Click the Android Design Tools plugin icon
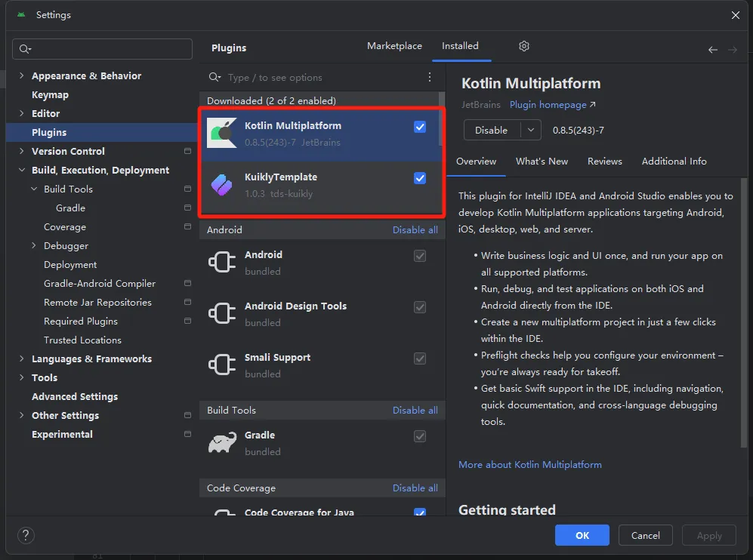This screenshot has width=753, height=560. tap(222, 314)
